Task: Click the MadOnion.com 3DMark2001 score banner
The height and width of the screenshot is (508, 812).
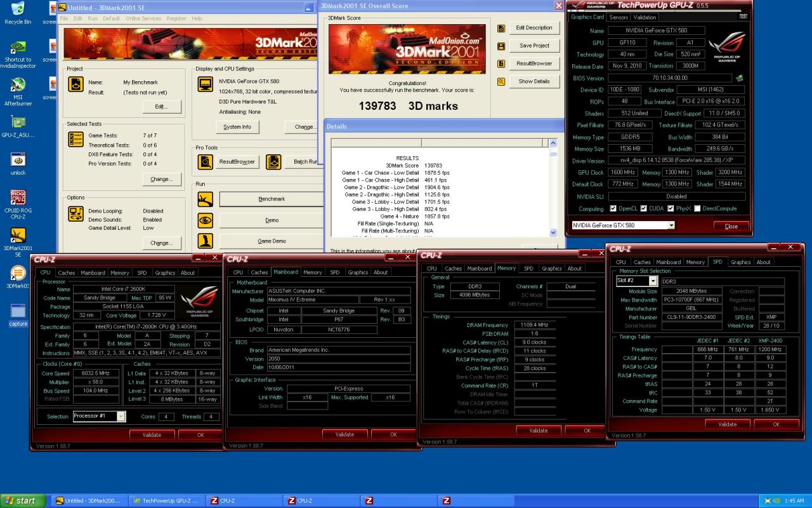Action: pyautogui.click(x=407, y=49)
